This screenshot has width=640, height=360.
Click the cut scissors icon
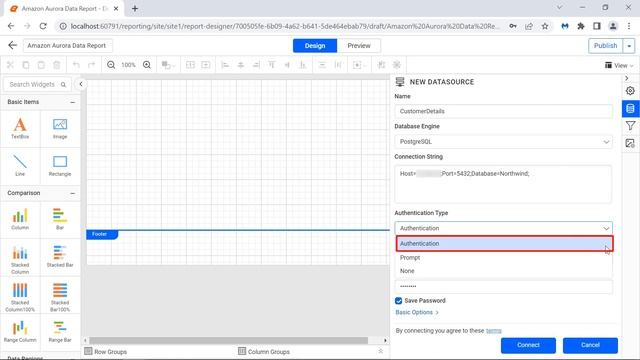[x=10, y=65]
